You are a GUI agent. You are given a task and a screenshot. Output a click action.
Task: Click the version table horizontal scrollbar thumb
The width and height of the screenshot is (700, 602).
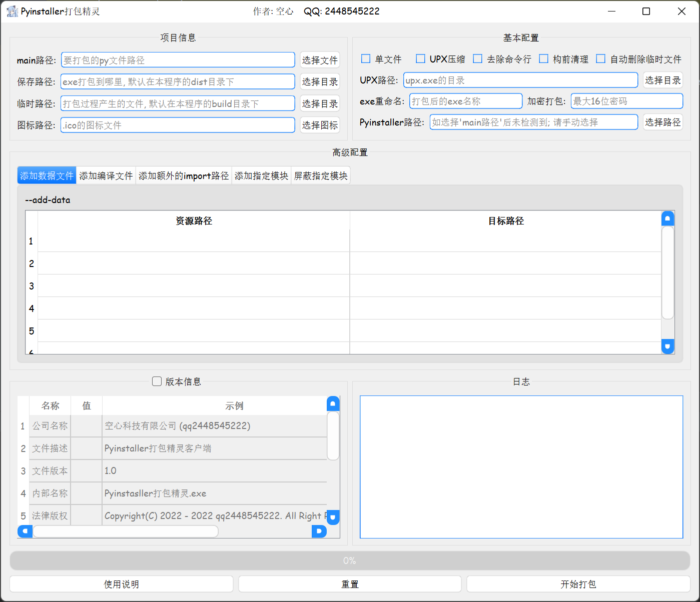126,531
